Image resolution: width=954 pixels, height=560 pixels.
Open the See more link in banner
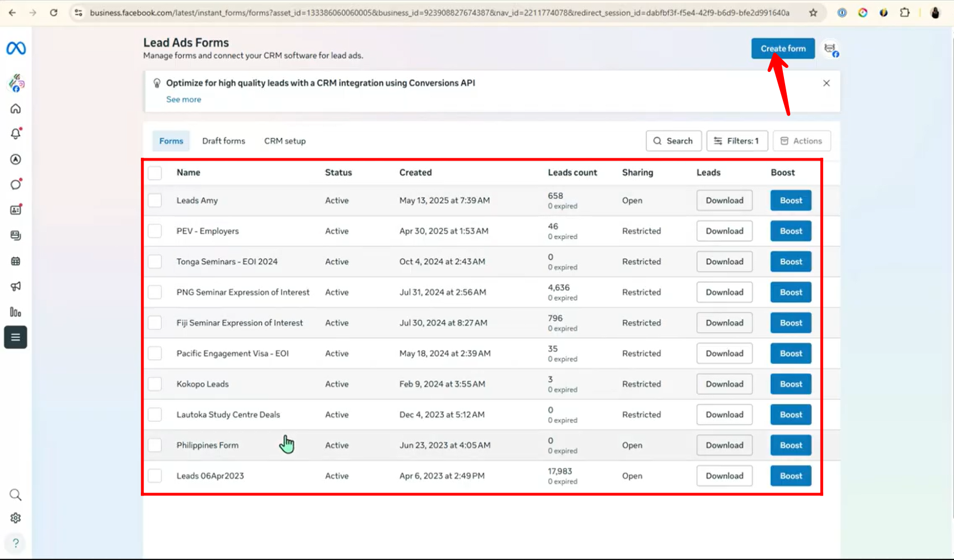pyautogui.click(x=184, y=99)
